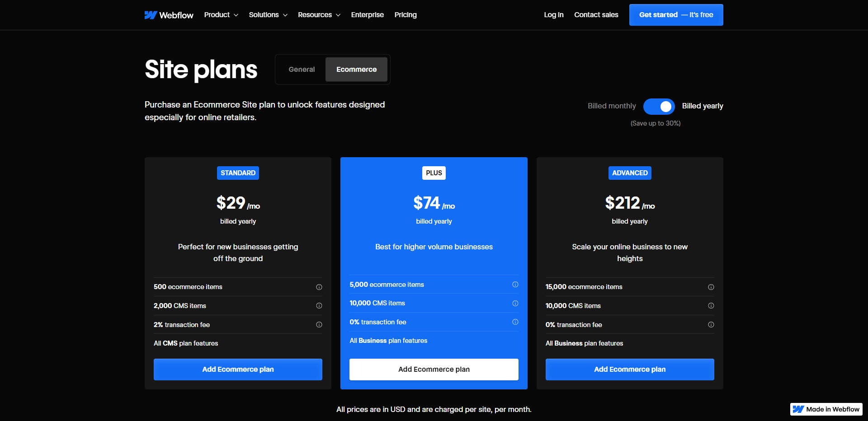The height and width of the screenshot is (421, 868).
Task: Click the '(Save up to 30%)' note
Action: (656, 123)
